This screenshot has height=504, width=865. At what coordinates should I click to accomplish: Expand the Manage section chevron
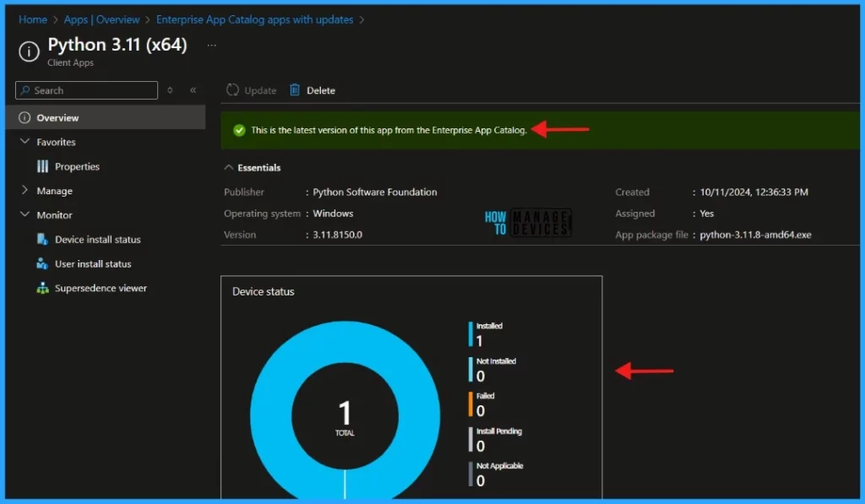pyautogui.click(x=24, y=190)
